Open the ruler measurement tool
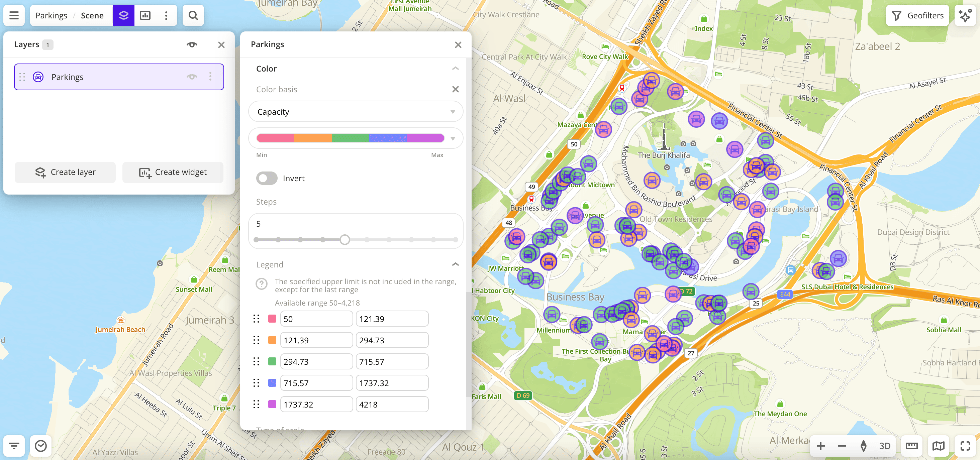This screenshot has width=980, height=460. click(x=911, y=446)
